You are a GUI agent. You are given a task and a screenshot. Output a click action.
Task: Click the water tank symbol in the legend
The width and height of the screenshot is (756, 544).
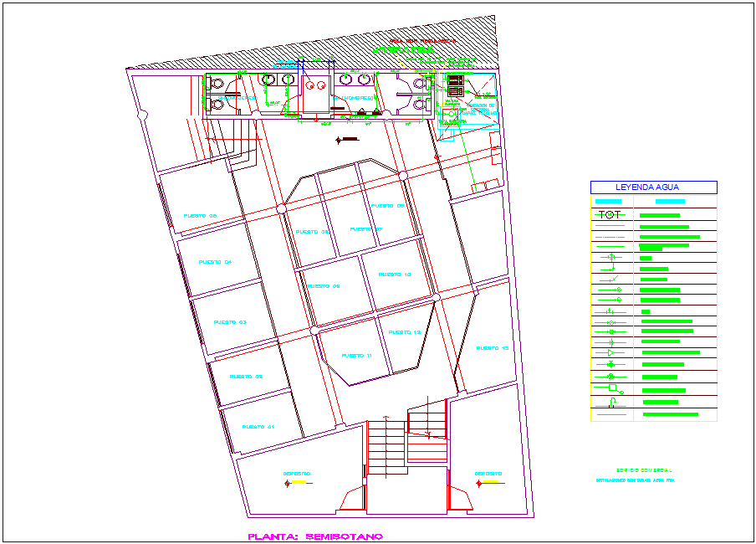[x=610, y=386]
